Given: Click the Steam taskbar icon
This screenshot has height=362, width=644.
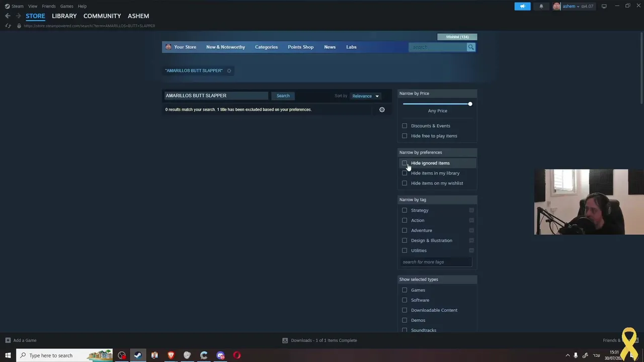Looking at the screenshot, I should tap(138, 355).
